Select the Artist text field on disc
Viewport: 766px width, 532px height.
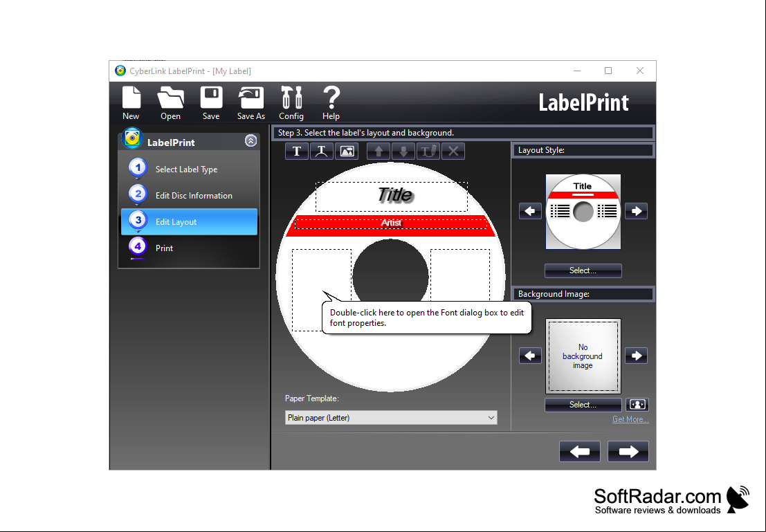click(391, 223)
